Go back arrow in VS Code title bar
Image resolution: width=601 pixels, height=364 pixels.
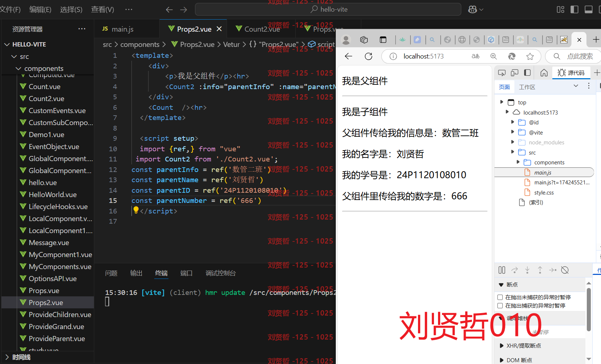point(169,9)
